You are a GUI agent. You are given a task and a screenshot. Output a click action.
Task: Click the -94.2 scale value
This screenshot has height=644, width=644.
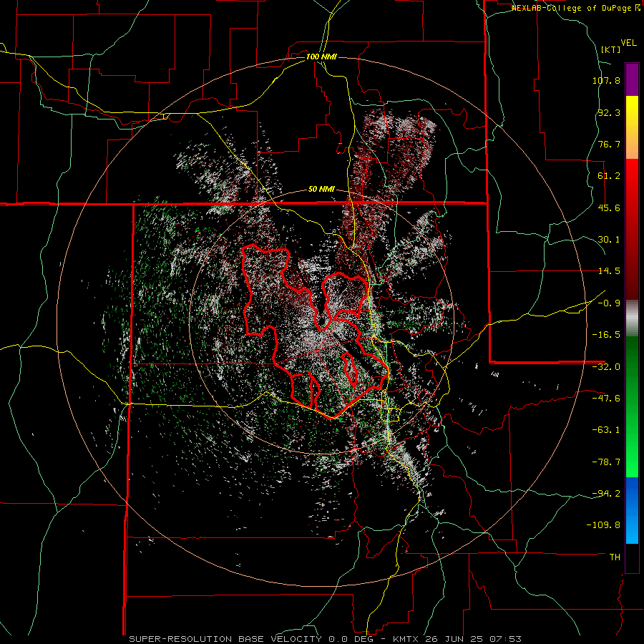click(x=606, y=494)
